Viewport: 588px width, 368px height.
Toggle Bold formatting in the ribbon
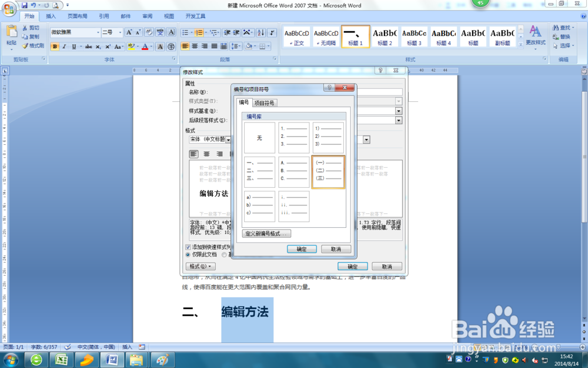55,47
